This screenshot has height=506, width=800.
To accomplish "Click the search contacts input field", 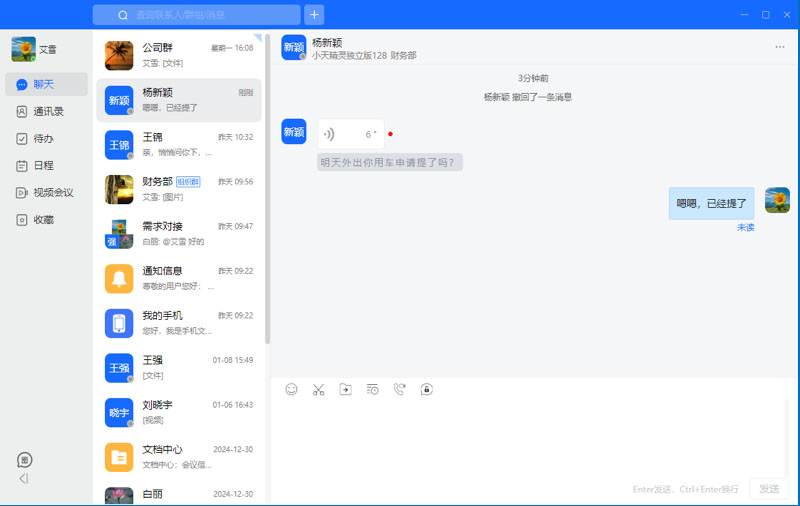I will pyautogui.click(x=197, y=15).
